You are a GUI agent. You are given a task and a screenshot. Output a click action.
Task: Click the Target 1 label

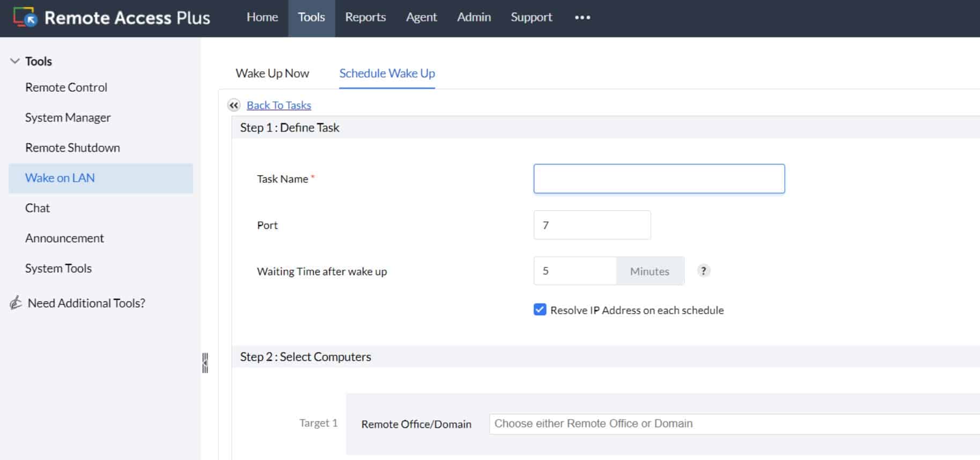pos(319,423)
